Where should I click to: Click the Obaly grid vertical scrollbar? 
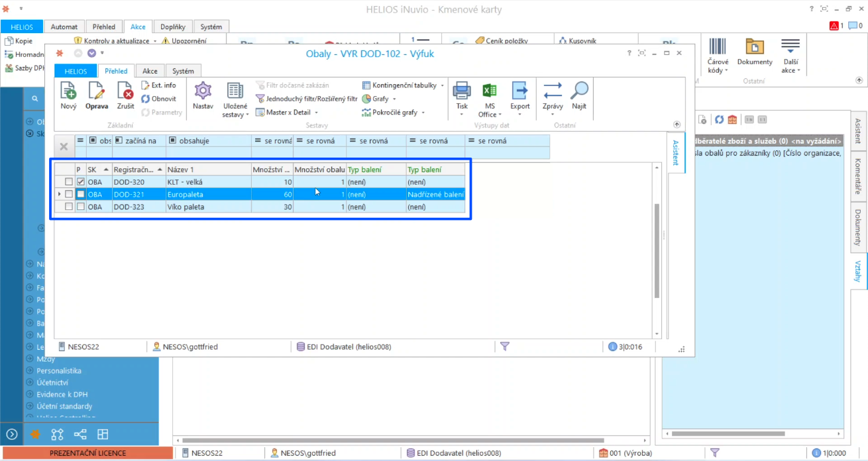657,250
